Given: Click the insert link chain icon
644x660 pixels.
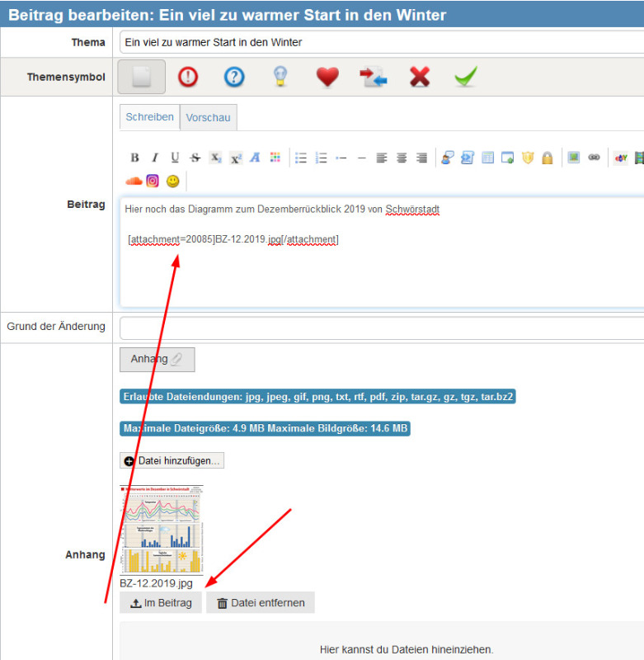Looking at the screenshot, I should (594, 158).
